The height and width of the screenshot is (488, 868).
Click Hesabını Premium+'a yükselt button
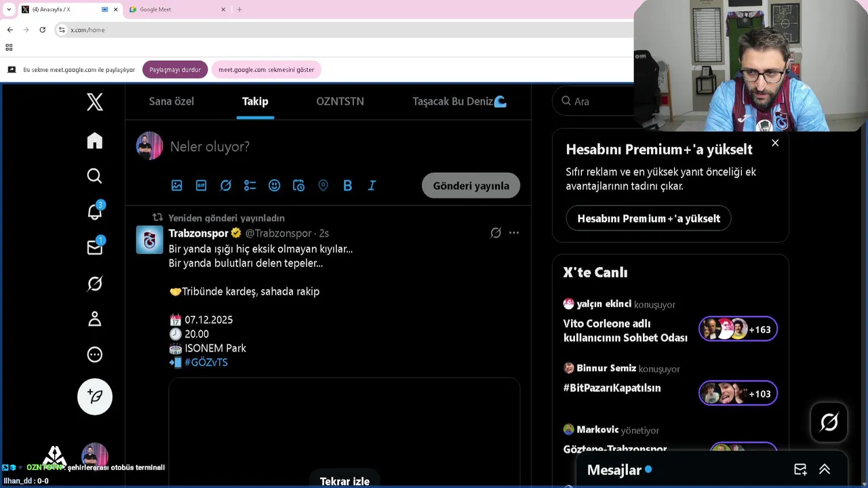648,218
